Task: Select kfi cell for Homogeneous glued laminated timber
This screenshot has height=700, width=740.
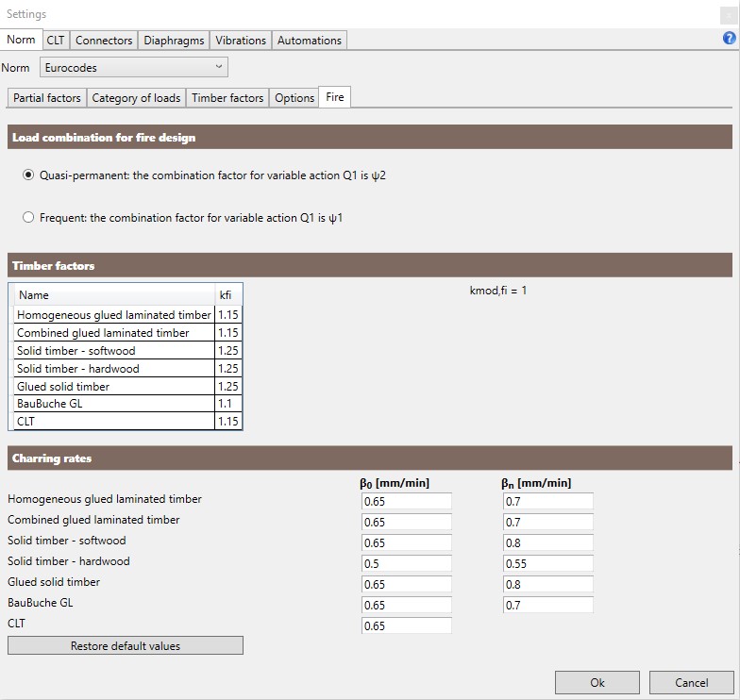Action: [228, 315]
